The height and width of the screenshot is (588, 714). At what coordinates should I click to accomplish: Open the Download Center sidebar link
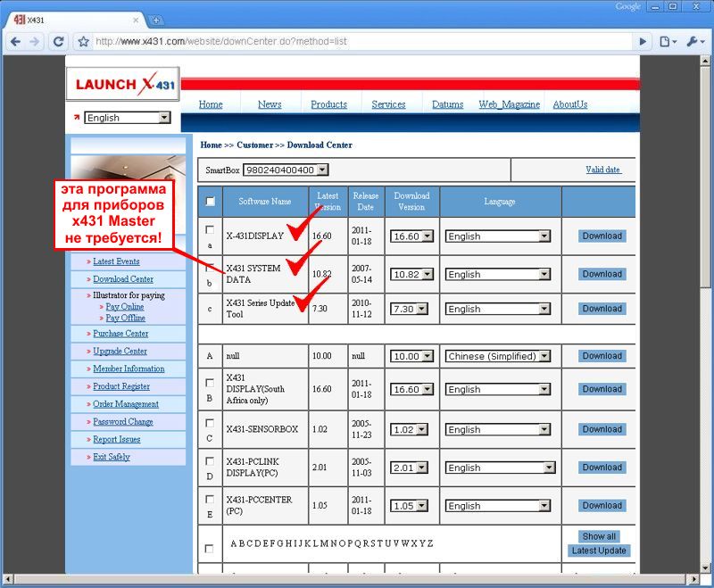click(x=123, y=279)
